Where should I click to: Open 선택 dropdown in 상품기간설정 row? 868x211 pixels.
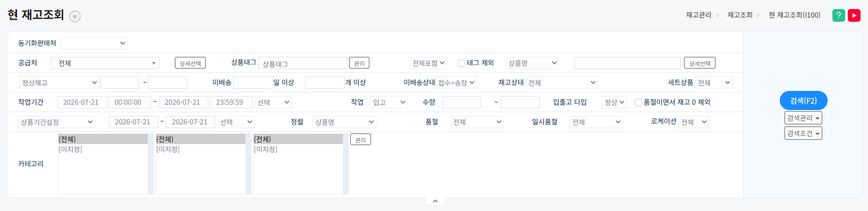tap(236, 122)
